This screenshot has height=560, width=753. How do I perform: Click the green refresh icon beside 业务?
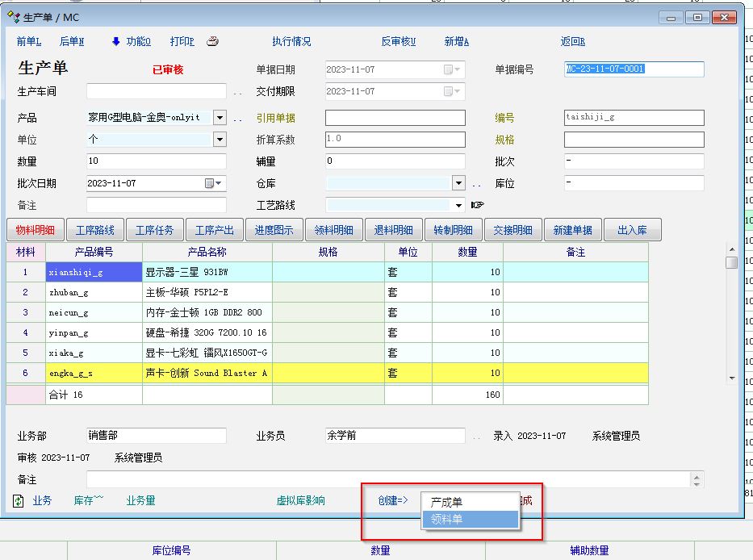point(19,501)
